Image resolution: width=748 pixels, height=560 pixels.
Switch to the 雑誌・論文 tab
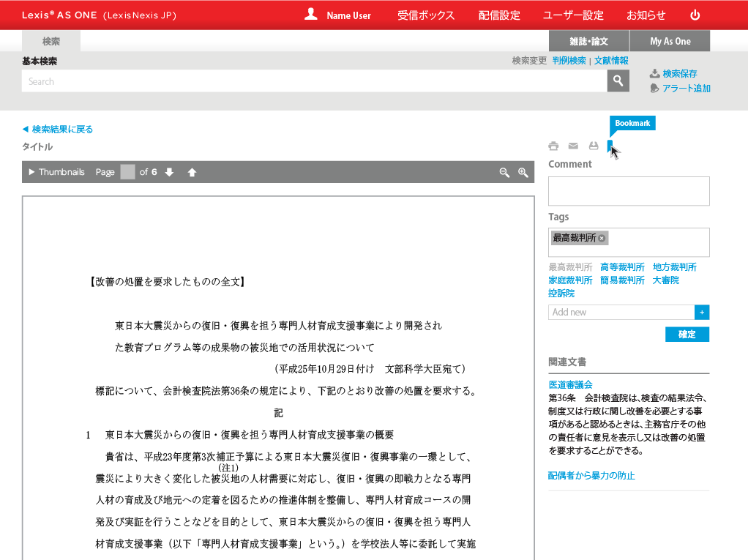(x=589, y=41)
